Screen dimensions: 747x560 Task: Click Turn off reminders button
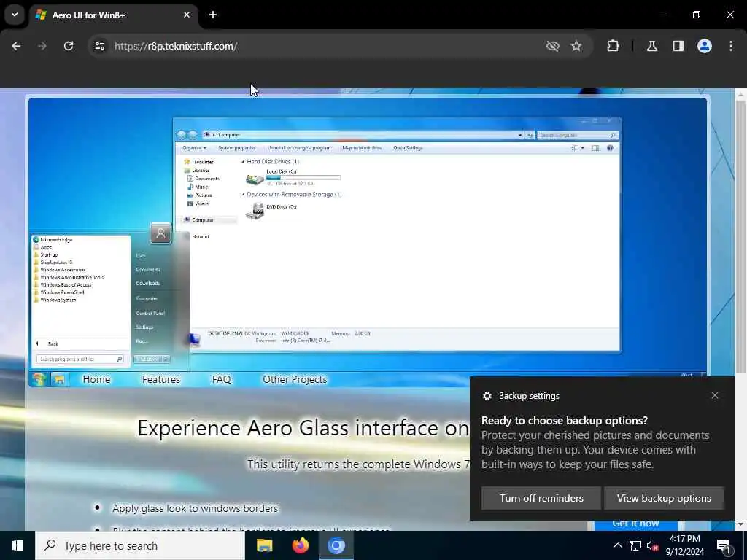tap(541, 498)
